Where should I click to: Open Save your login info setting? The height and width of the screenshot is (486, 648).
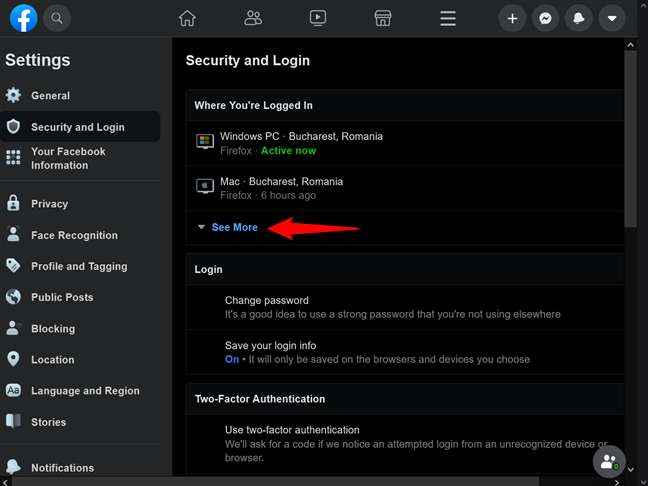pyautogui.click(x=405, y=352)
